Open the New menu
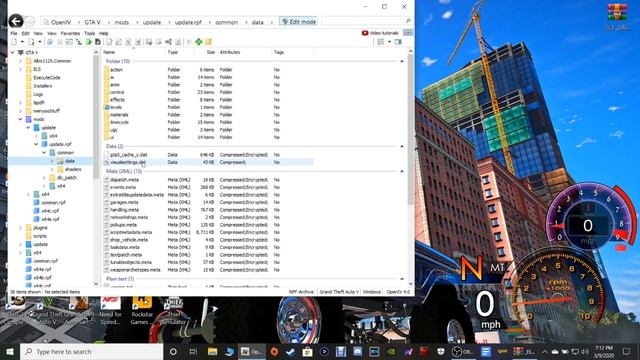The width and height of the screenshot is (640, 360). pos(38,33)
